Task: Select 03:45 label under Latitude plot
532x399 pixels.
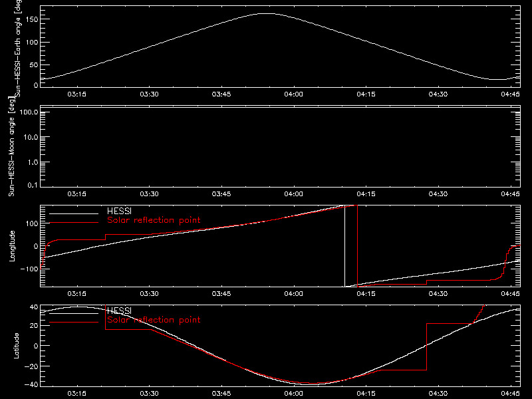Action: [x=221, y=393]
